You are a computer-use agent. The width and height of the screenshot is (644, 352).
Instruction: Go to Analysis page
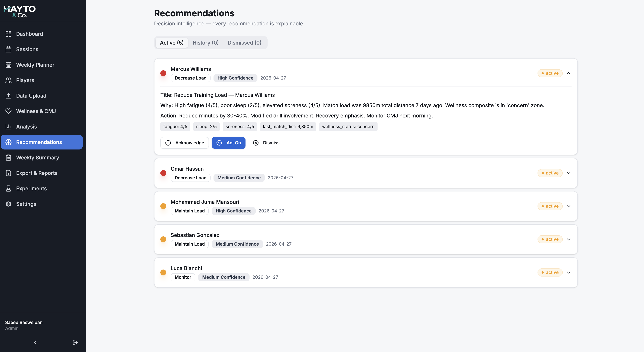point(42,127)
